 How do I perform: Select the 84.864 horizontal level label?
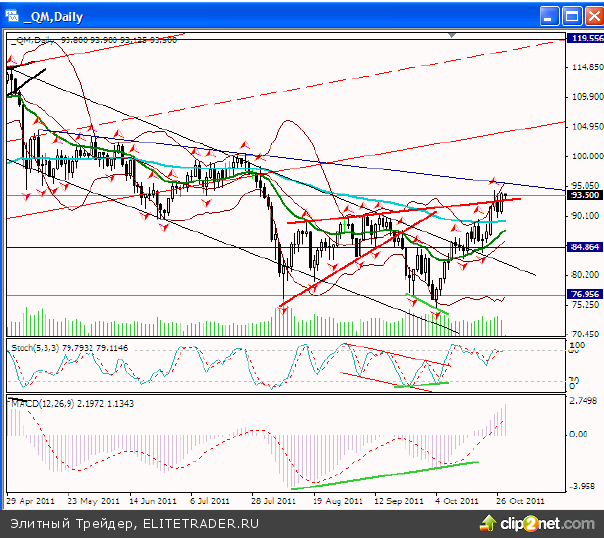[x=583, y=246]
